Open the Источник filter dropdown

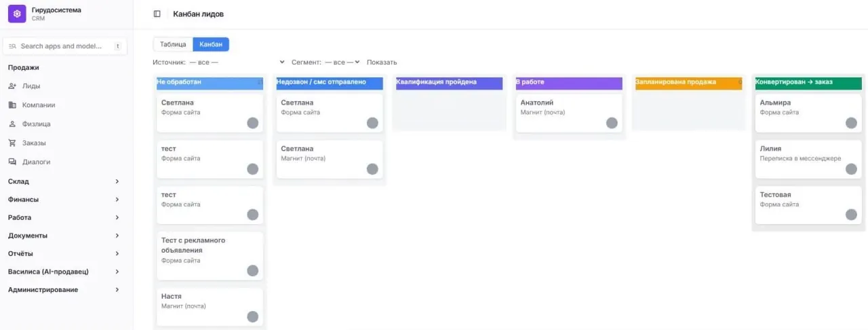coord(237,62)
